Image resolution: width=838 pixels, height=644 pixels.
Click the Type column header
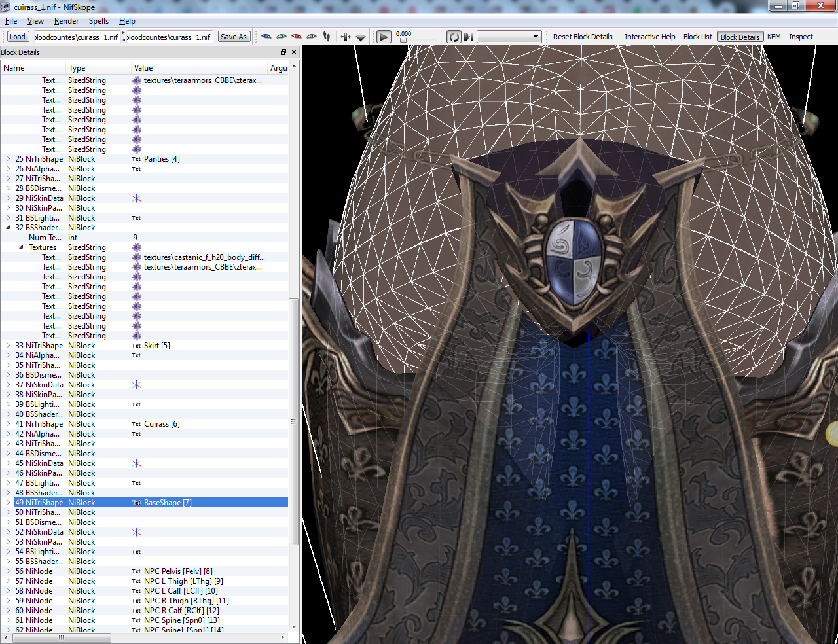tap(98, 68)
